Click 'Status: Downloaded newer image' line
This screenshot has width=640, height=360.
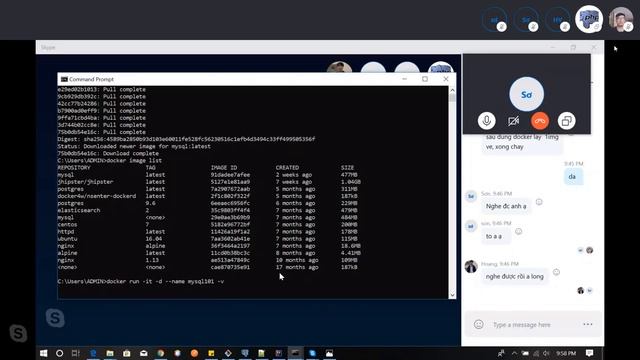134,147
